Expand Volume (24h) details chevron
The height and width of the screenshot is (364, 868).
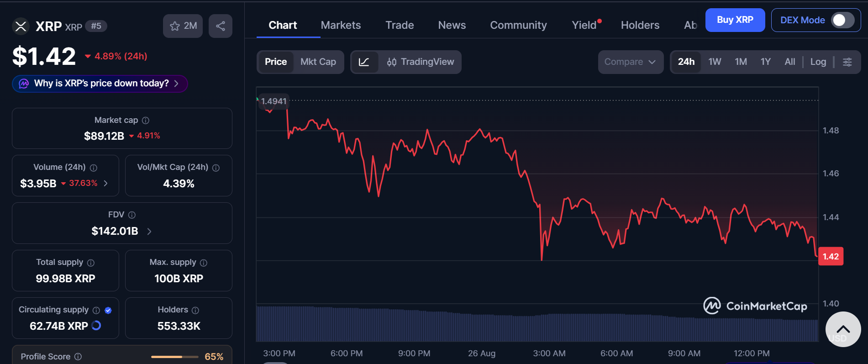pyautogui.click(x=106, y=183)
